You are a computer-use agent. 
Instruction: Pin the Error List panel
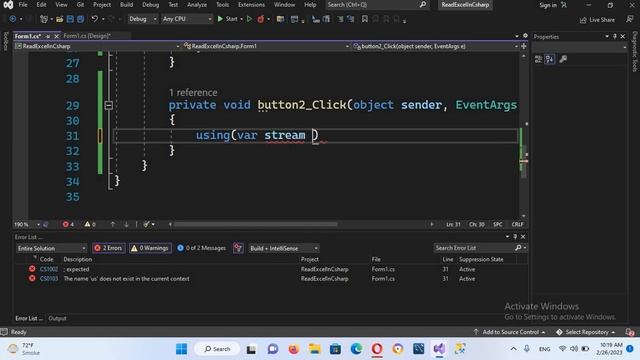[515, 237]
